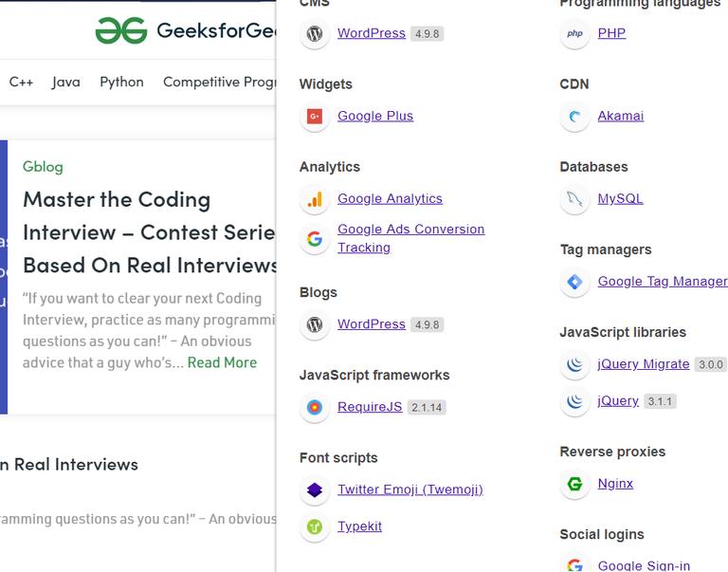Open the Competitive Programming menu item
Viewport: 728px width, 572px height.
click(220, 83)
